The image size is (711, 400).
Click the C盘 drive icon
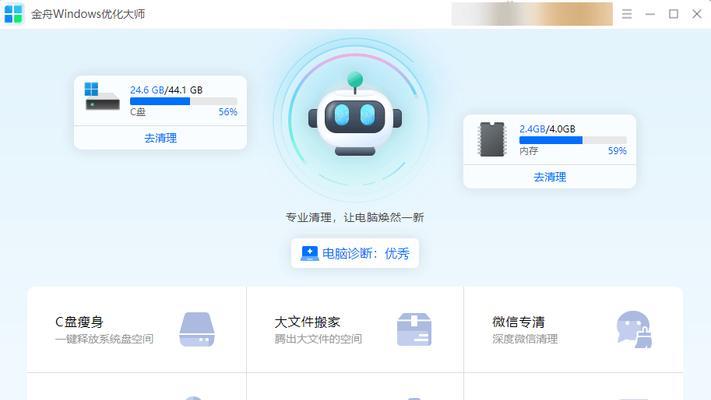coord(102,96)
